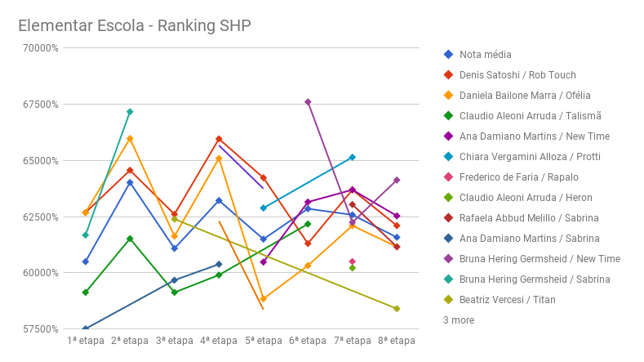Click the Beatriz Vercesi / Titan legend marker
644x362 pixels.
pyautogui.click(x=448, y=300)
